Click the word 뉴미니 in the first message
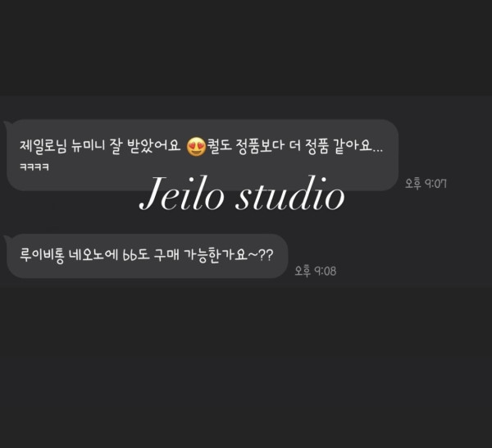Viewport: 492px width, 448px height. 88,146
